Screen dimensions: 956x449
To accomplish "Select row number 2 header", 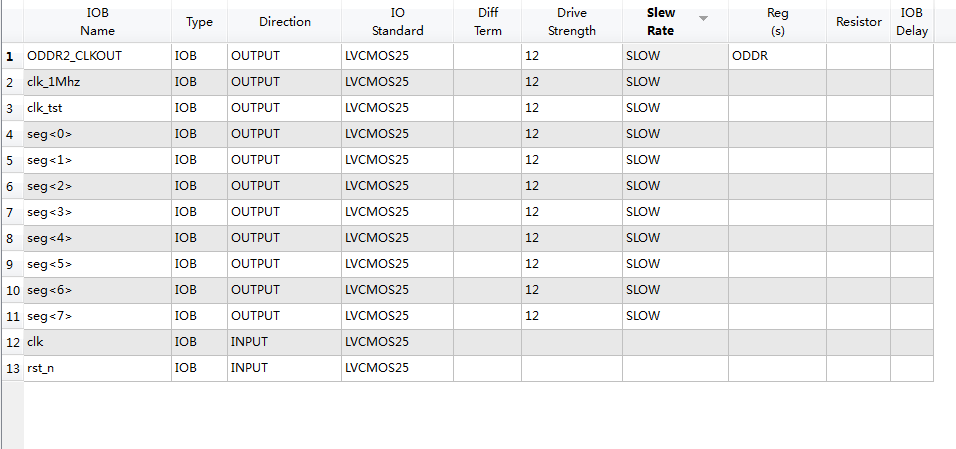I will point(10,82).
